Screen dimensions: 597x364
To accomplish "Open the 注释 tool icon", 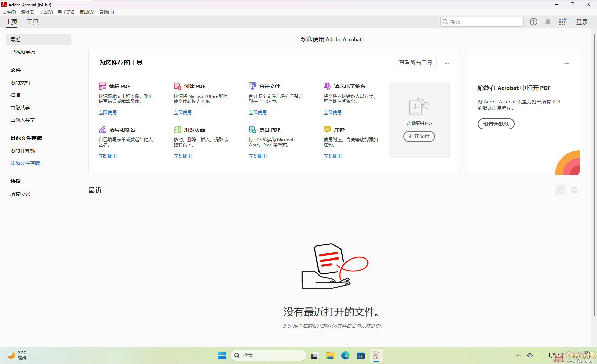I will 327,129.
